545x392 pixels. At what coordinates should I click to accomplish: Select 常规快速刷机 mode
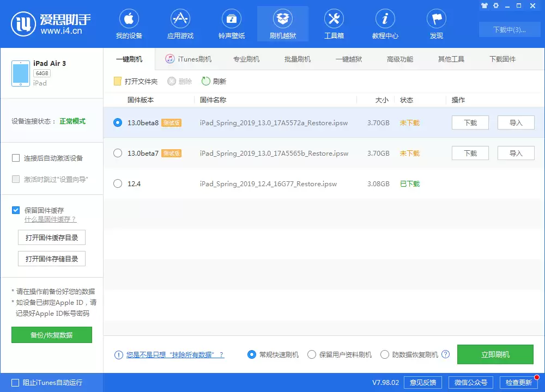(x=252, y=354)
